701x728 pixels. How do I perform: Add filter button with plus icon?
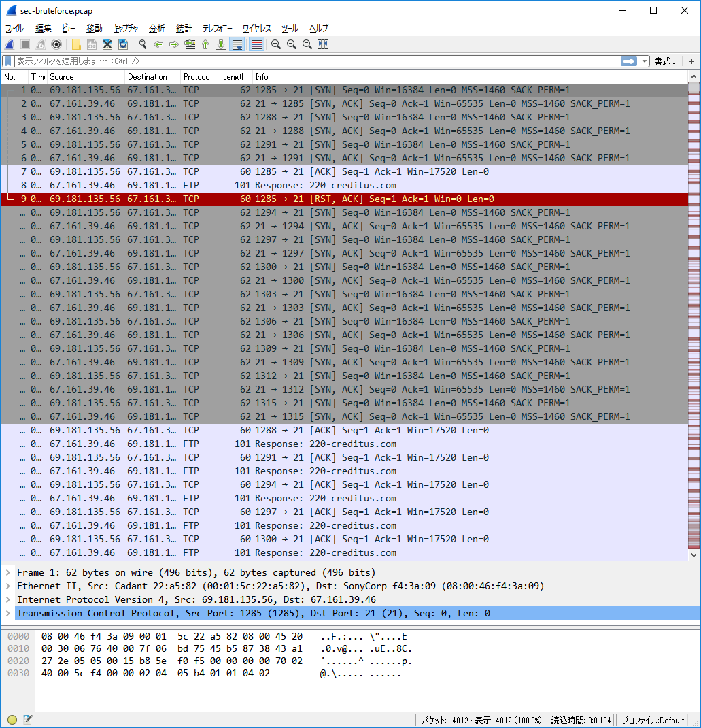[691, 61]
